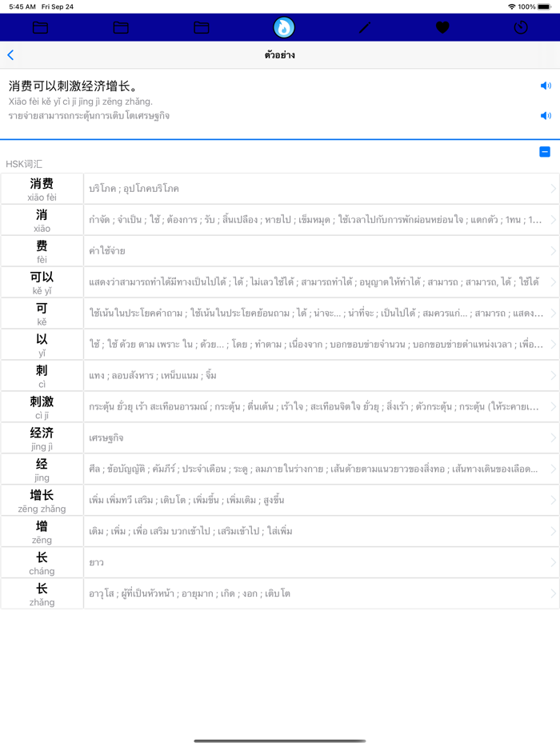
Task: Select the word 刺激 cell
Action: click(42, 406)
